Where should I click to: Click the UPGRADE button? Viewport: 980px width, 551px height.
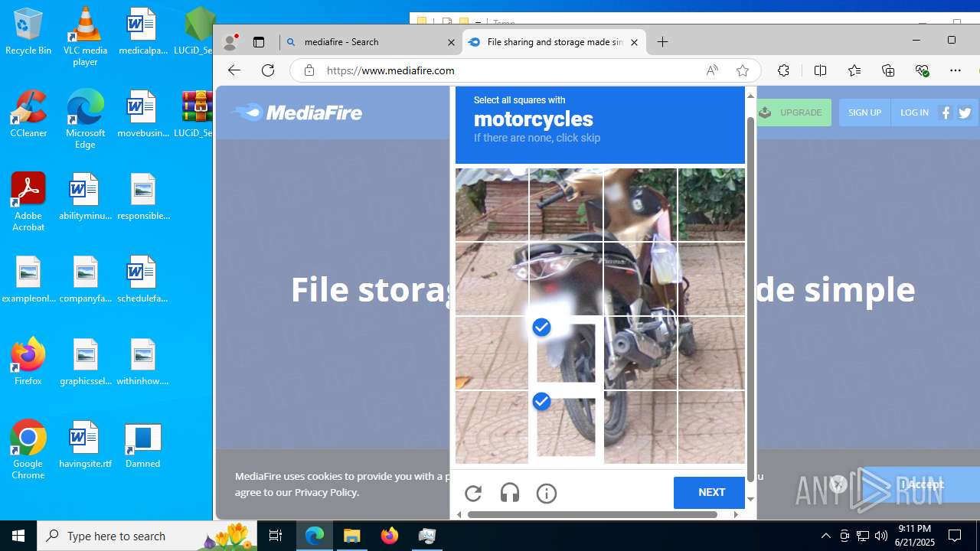pyautogui.click(x=793, y=112)
